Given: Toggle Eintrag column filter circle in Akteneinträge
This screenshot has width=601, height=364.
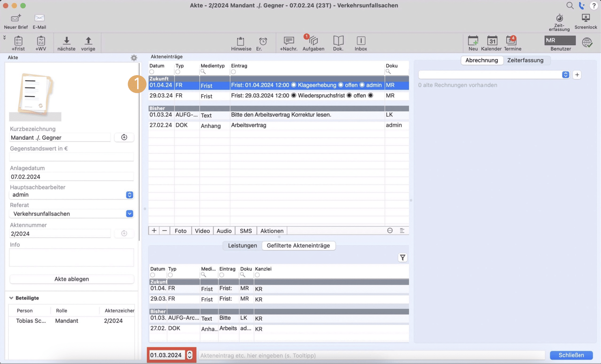Looking at the screenshot, I should [233, 72].
